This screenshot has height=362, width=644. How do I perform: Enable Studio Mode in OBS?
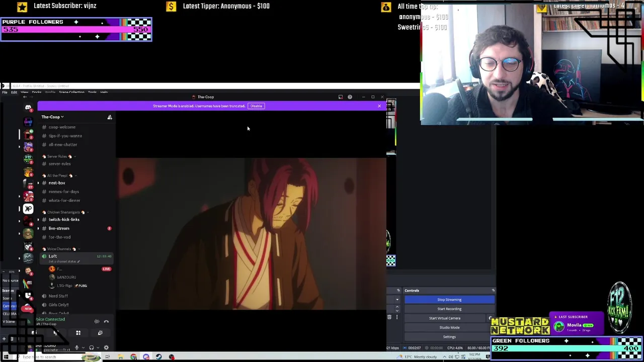coord(449,328)
